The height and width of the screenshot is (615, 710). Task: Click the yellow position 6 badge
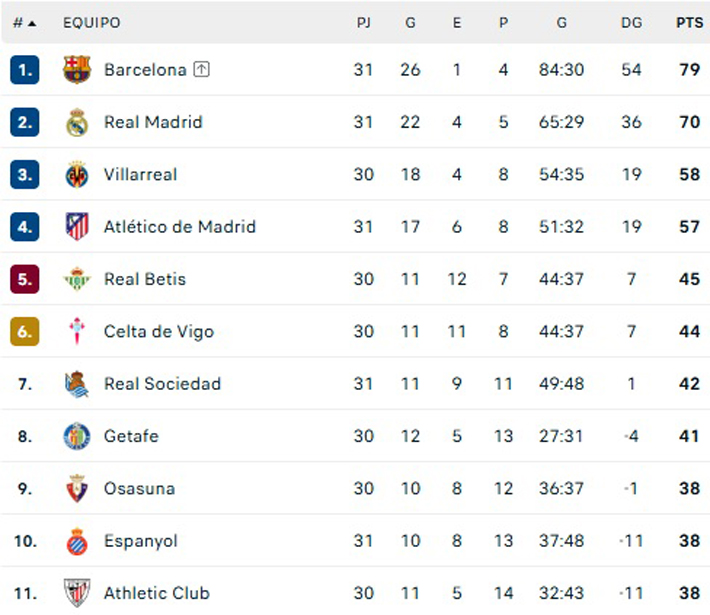pos(25,332)
